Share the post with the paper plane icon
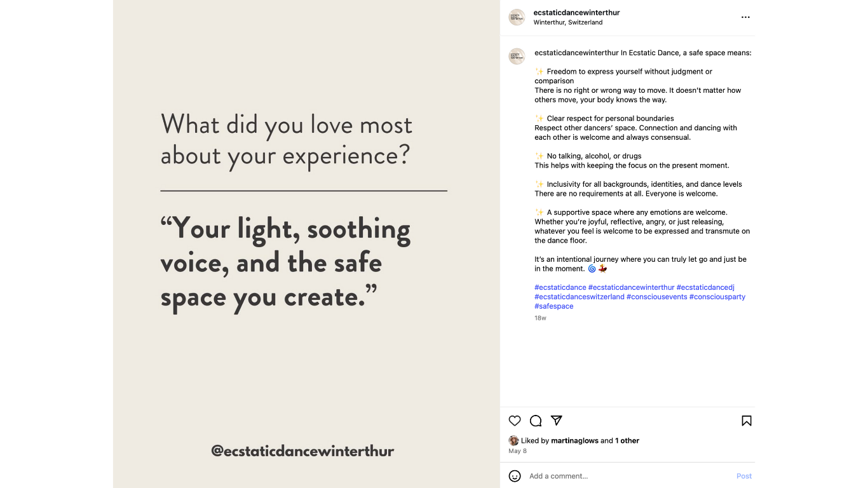Screen dimensions: 868x488 point(557,421)
